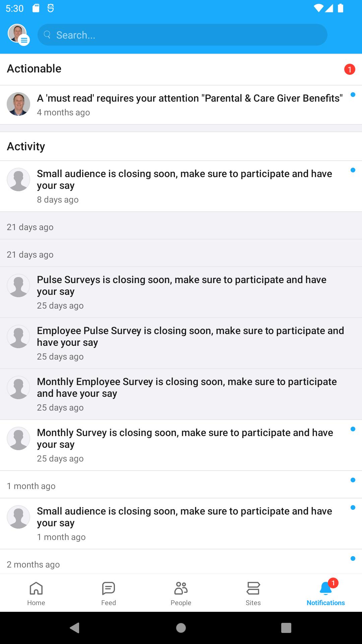Tap the Android home circle button
Screen dimensions: 362x644
(181, 628)
